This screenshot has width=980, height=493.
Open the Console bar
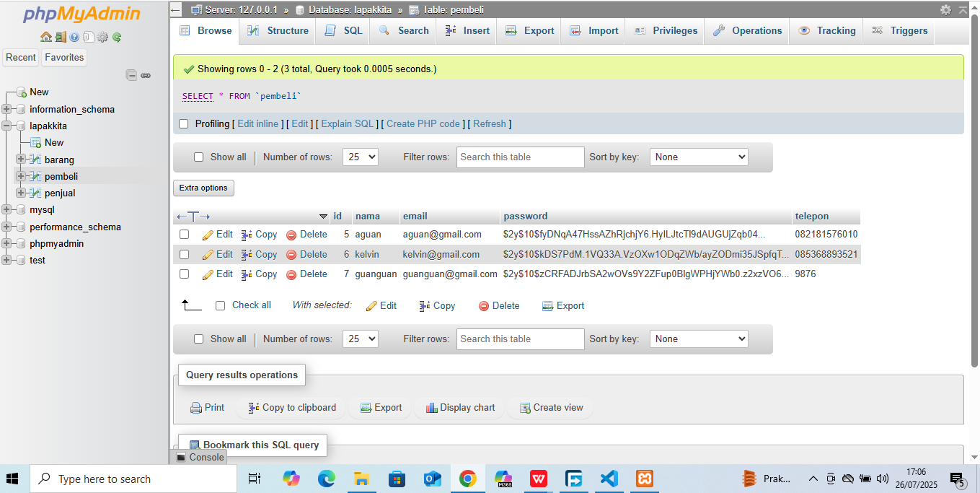(200, 457)
